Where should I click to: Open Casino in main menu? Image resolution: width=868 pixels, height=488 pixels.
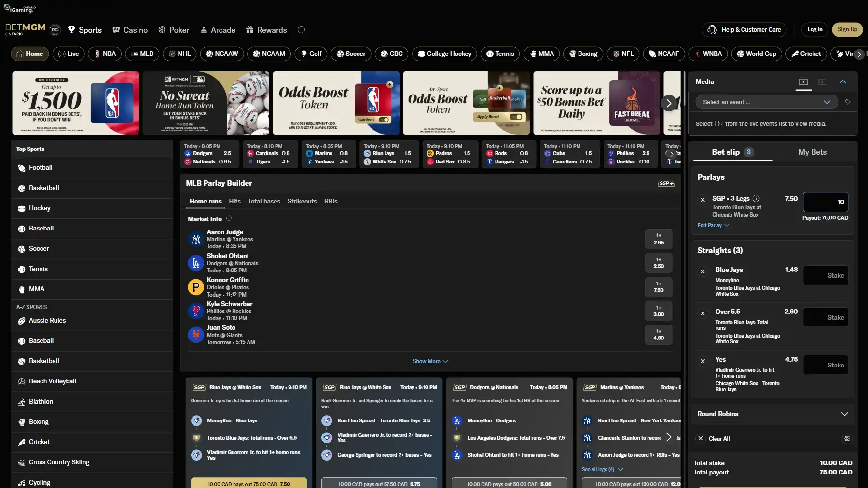pos(130,30)
